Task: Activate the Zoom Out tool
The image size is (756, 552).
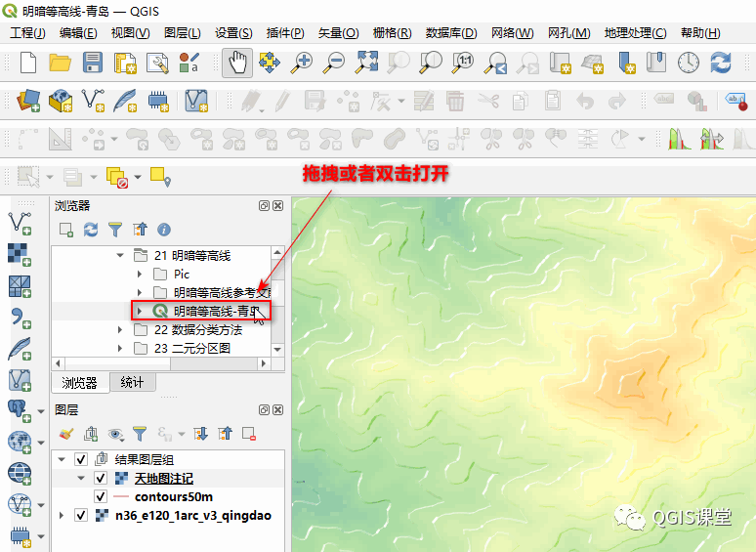Action: (x=334, y=64)
